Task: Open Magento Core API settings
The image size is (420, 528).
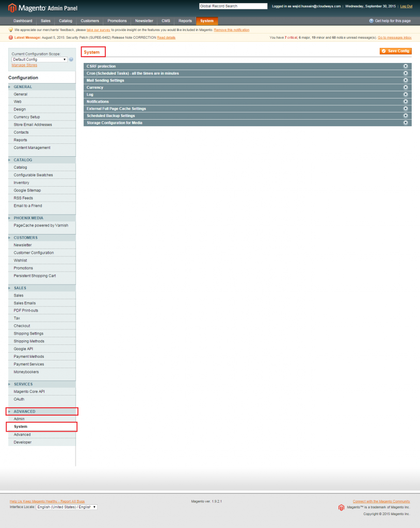Action: 42,392
